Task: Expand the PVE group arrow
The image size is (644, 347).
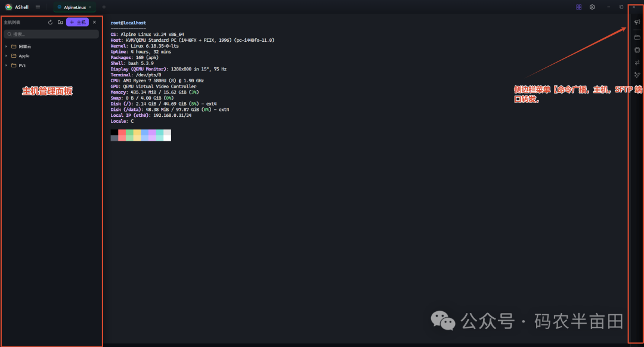Action: (6, 66)
